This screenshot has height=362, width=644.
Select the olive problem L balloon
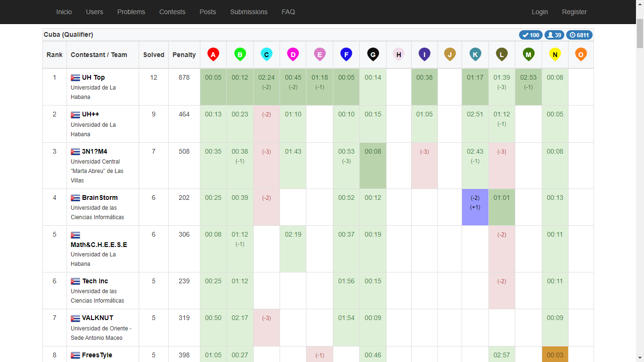pyautogui.click(x=502, y=55)
